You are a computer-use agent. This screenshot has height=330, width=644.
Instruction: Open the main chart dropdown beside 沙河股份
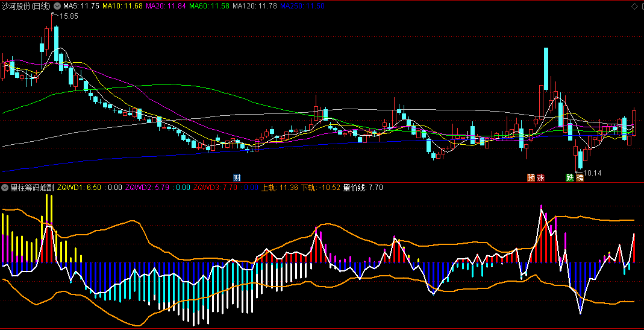point(57,6)
